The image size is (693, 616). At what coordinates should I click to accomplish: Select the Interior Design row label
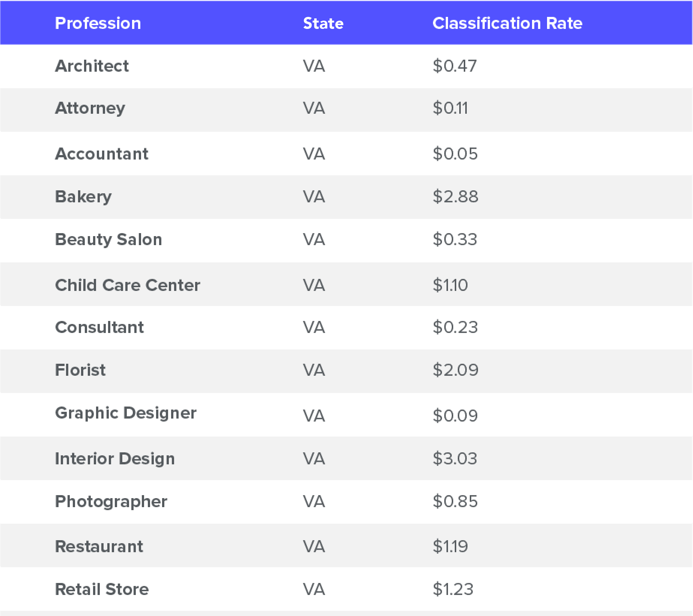coord(115,459)
